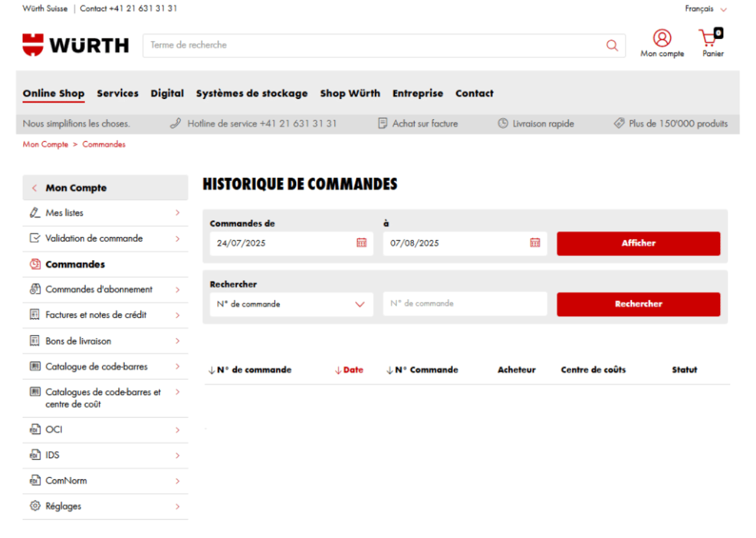Expand Factures et notes de crédit chevron
This screenshot has height=538, width=756.
click(x=178, y=315)
